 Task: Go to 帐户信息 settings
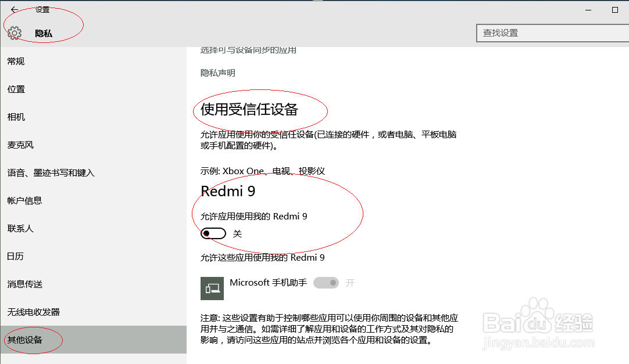click(94, 201)
